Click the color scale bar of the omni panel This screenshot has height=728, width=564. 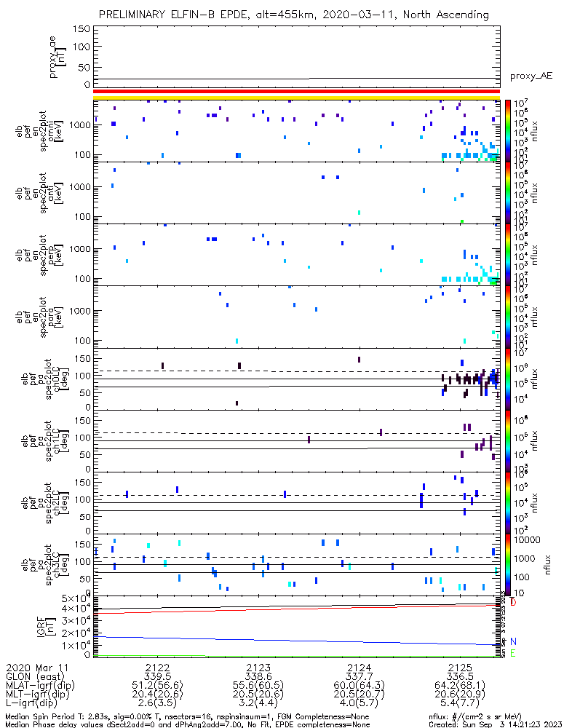(x=508, y=131)
